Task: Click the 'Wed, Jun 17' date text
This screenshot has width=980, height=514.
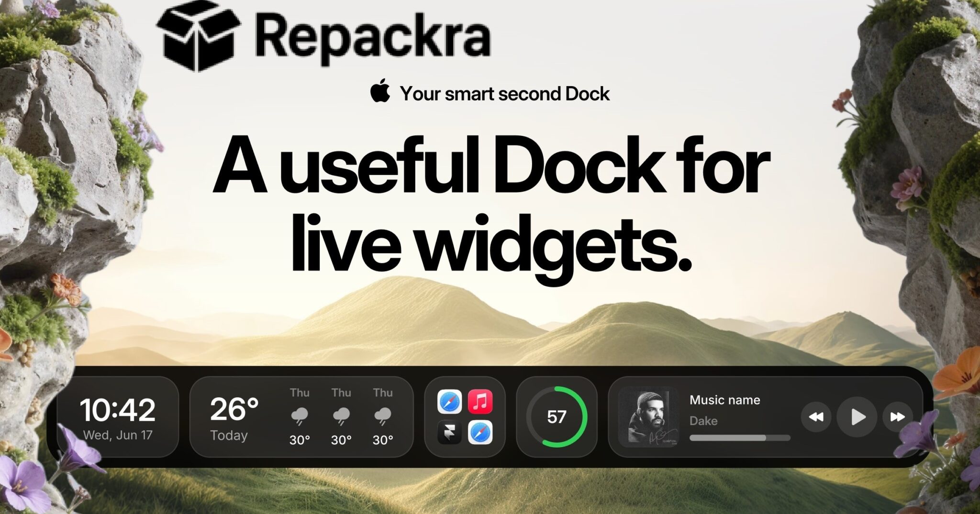Action: 118,435
